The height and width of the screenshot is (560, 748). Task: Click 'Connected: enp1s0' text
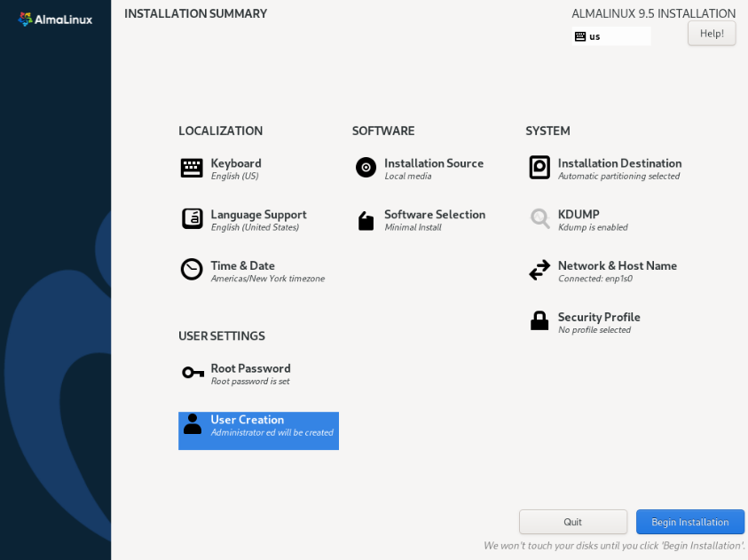point(595,279)
